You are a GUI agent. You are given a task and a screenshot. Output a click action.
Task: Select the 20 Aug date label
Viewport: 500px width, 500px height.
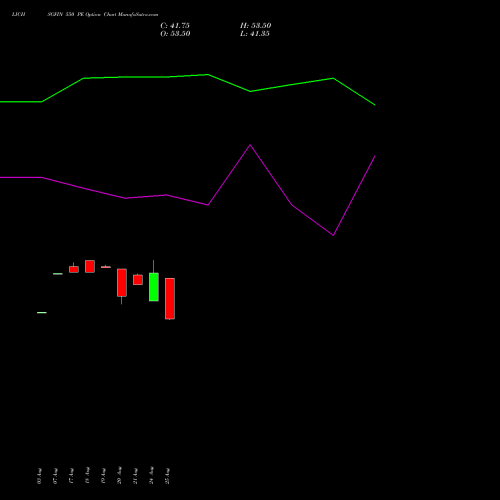(119, 476)
